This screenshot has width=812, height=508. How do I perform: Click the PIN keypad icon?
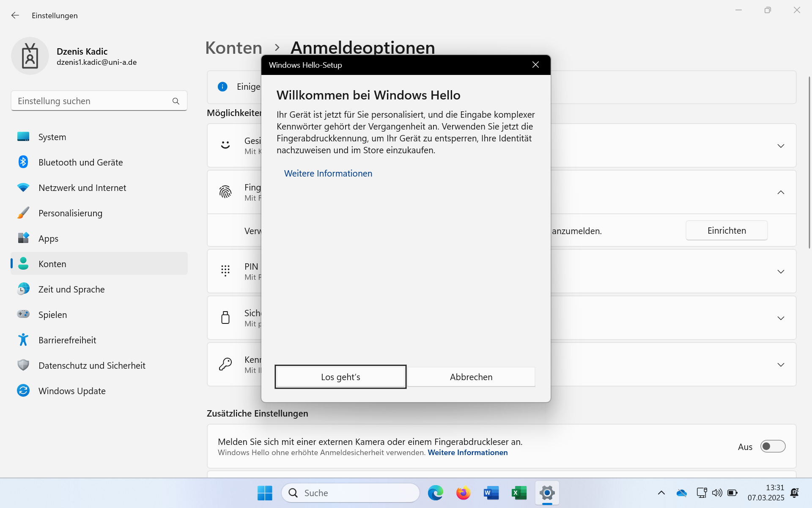[x=225, y=271]
